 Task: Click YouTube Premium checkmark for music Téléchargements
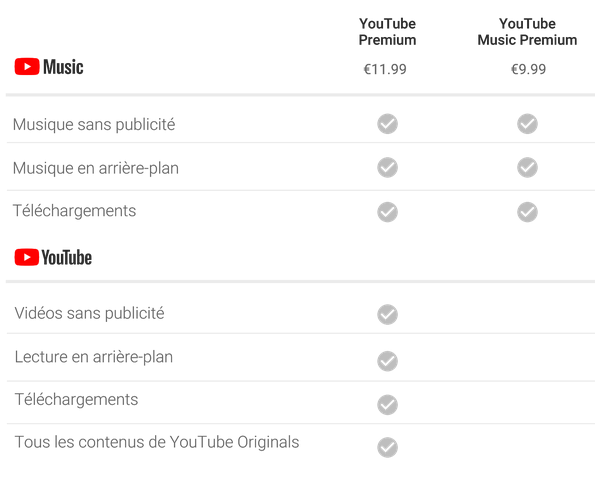click(x=387, y=212)
